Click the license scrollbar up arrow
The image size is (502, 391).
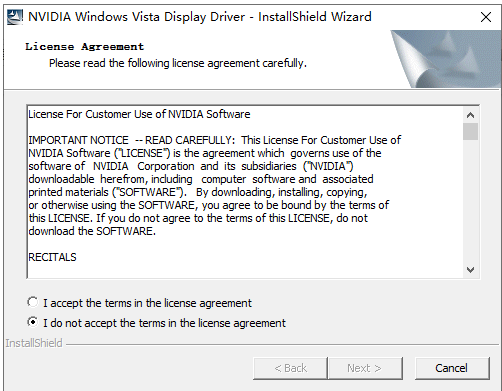click(x=470, y=115)
